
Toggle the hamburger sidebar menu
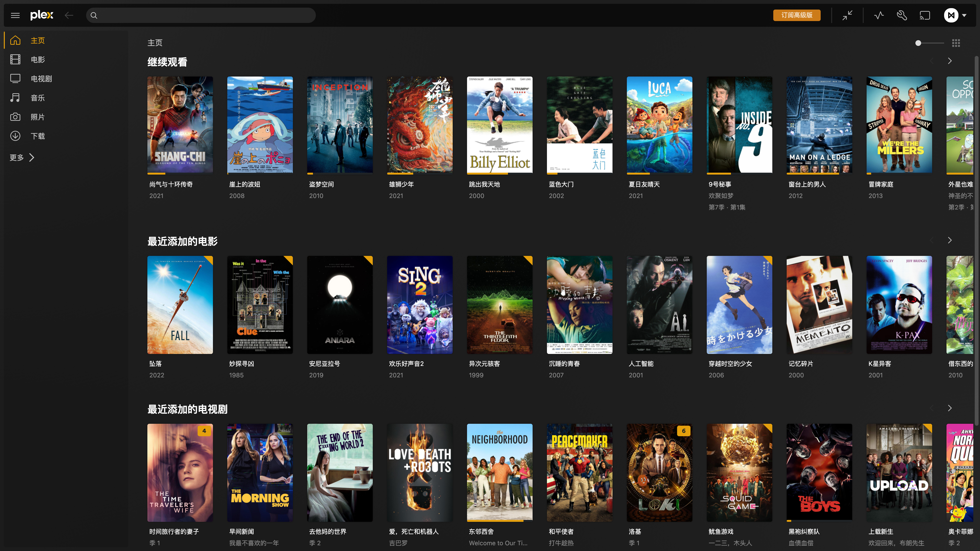point(15,15)
